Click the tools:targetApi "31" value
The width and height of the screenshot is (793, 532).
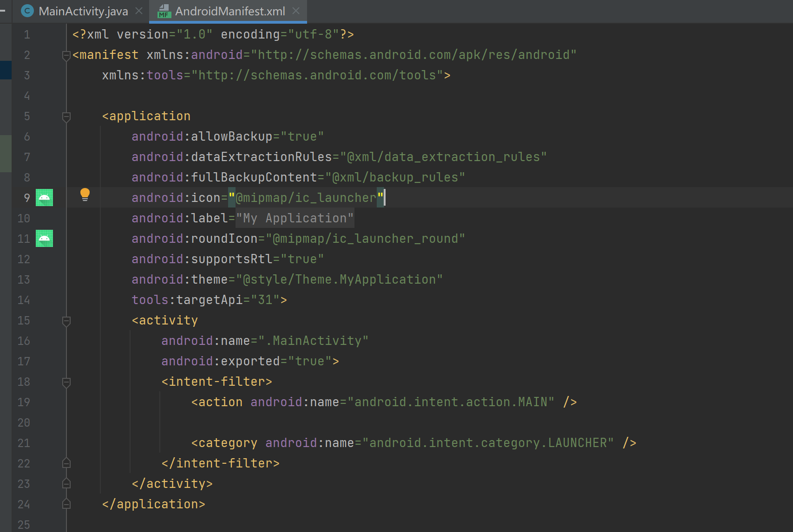[x=266, y=300]
